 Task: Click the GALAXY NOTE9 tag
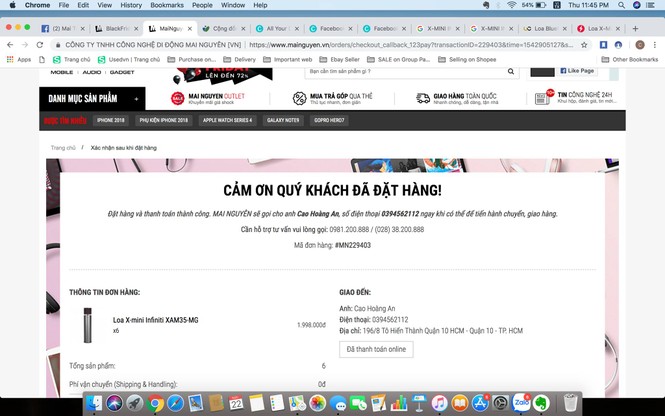(283, 120)
